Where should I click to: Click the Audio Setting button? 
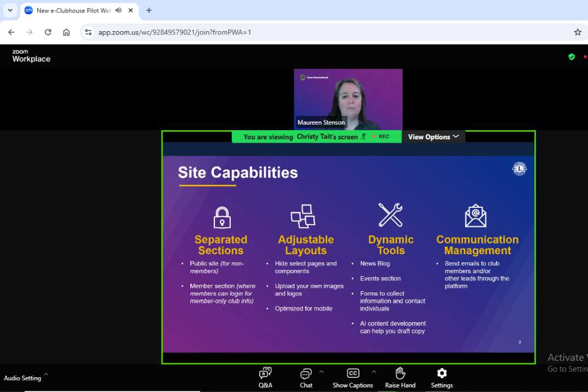pyautogui.click(x=22, y=378)
